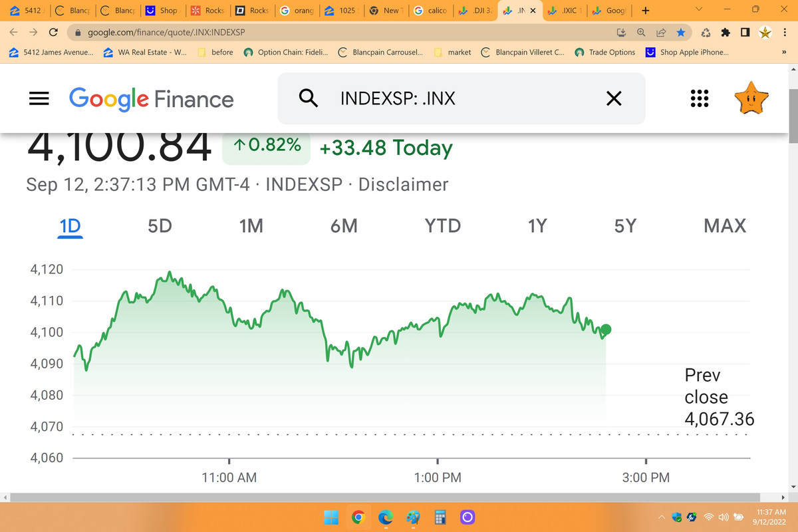Screen dimensions: 798x532
Task: Click the recycle-arrows extension icon
Action: tap(706, 31)
